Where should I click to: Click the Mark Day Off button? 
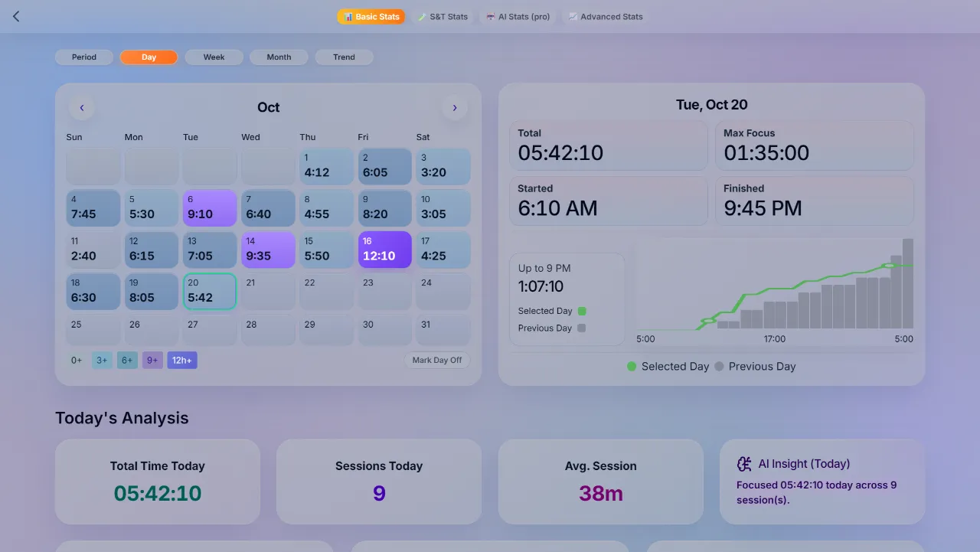437,360
